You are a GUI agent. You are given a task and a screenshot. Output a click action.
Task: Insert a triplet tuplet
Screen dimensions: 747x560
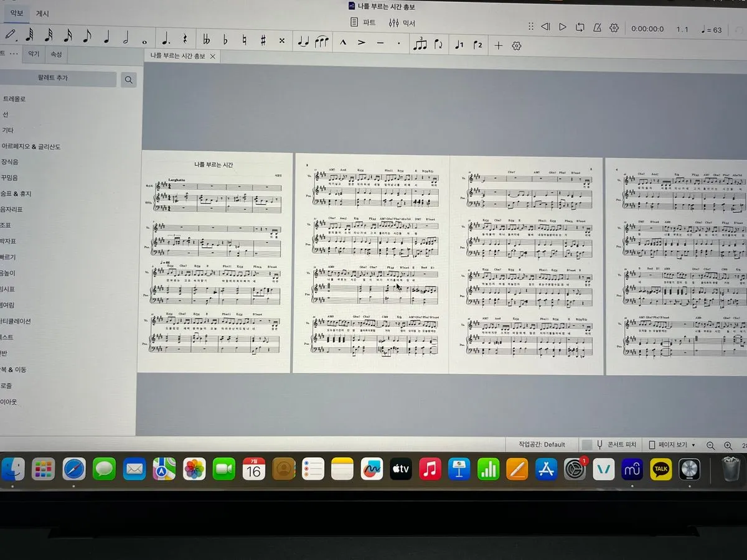[420, 44]
